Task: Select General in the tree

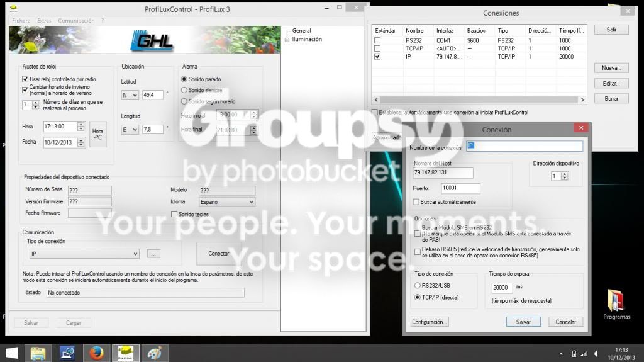Action: click(301, 31)
